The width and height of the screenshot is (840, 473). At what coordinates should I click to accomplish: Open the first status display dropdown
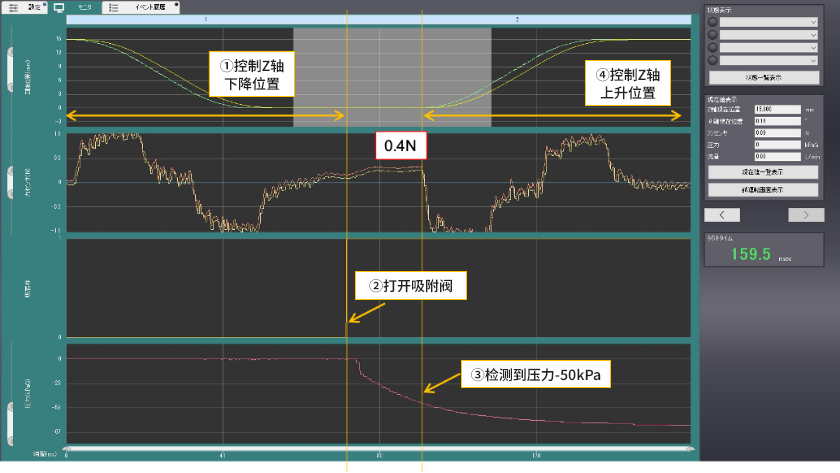tap(769, 22)
